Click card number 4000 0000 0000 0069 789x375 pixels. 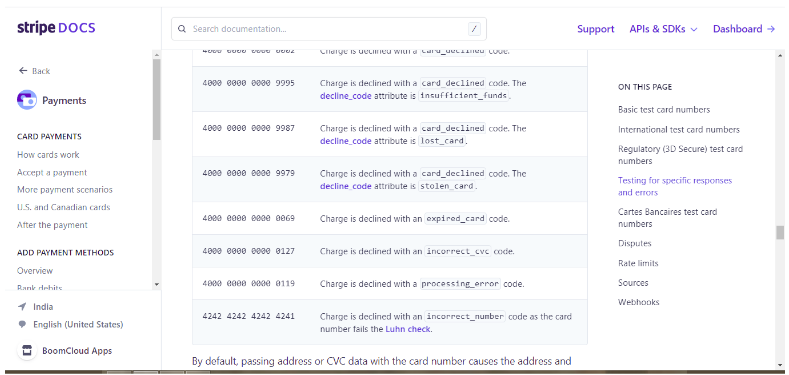(x=248, y=218)
